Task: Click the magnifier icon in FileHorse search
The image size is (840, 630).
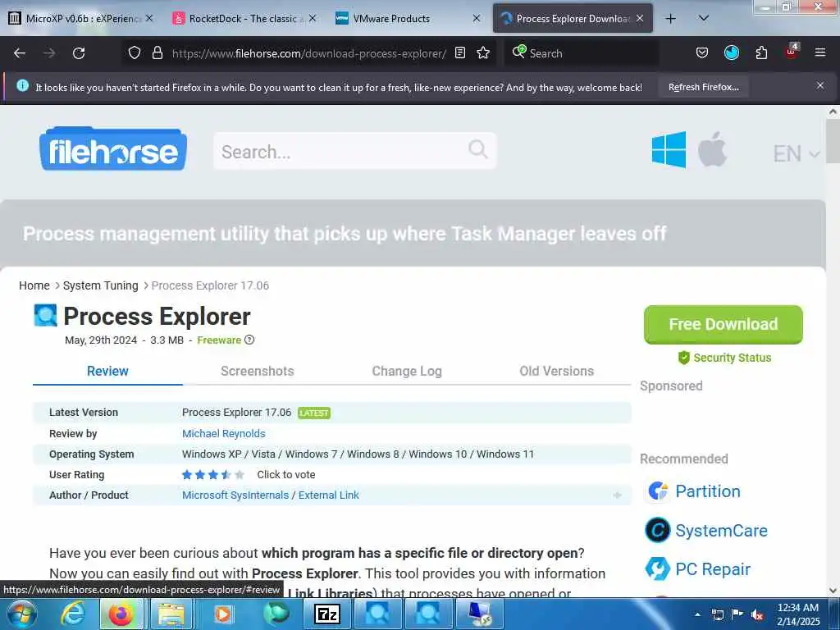Action: pyautogui.click(x=478, y=149)
